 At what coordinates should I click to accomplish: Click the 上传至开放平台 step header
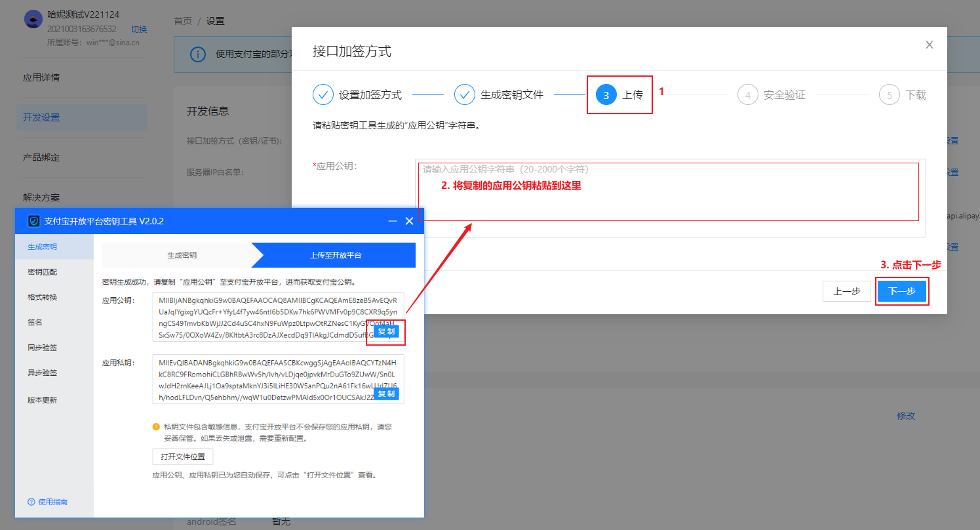point(336,255)
